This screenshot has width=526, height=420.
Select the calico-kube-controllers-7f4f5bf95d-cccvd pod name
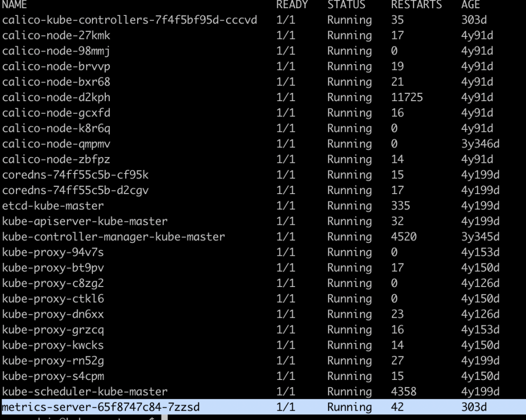129,20
